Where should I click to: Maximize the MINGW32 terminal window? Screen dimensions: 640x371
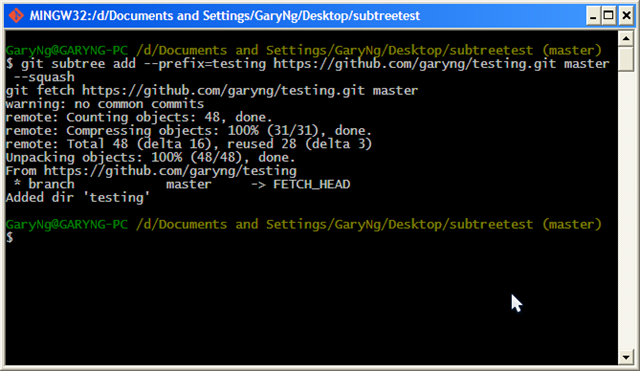609,16
